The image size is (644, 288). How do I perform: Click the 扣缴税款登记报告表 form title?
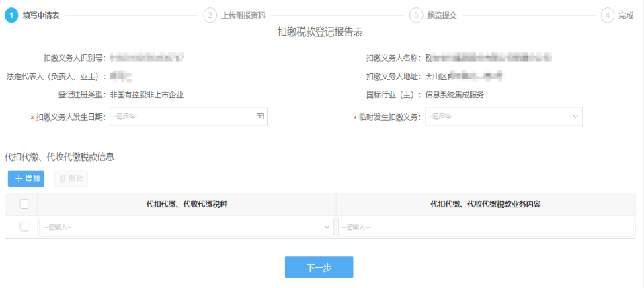click(x=321, y=32)
